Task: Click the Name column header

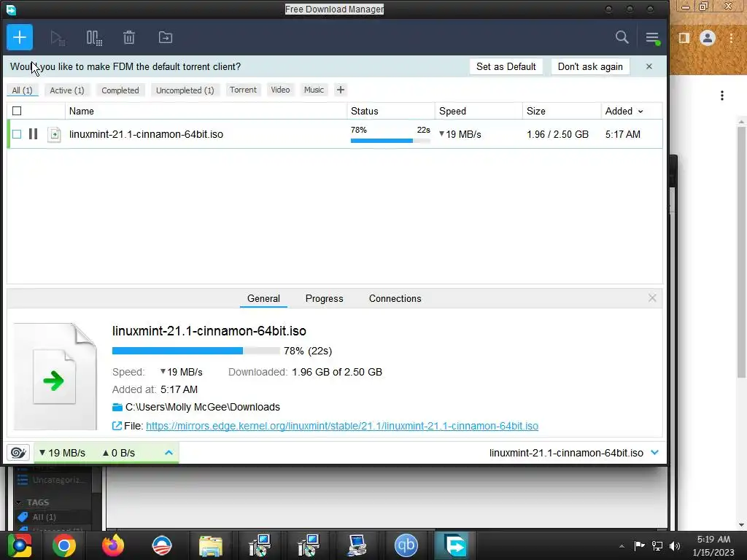Action: (x=206, y=111)
